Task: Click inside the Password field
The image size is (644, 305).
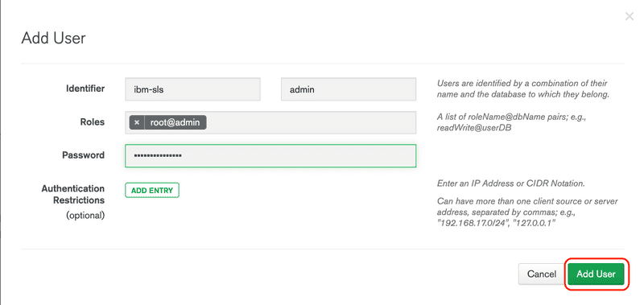Action: (x=270, y=155)
